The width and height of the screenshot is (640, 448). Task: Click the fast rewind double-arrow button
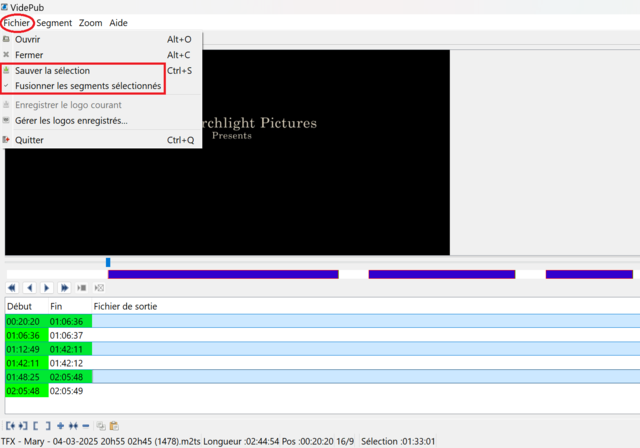click(x=12, y=288)
